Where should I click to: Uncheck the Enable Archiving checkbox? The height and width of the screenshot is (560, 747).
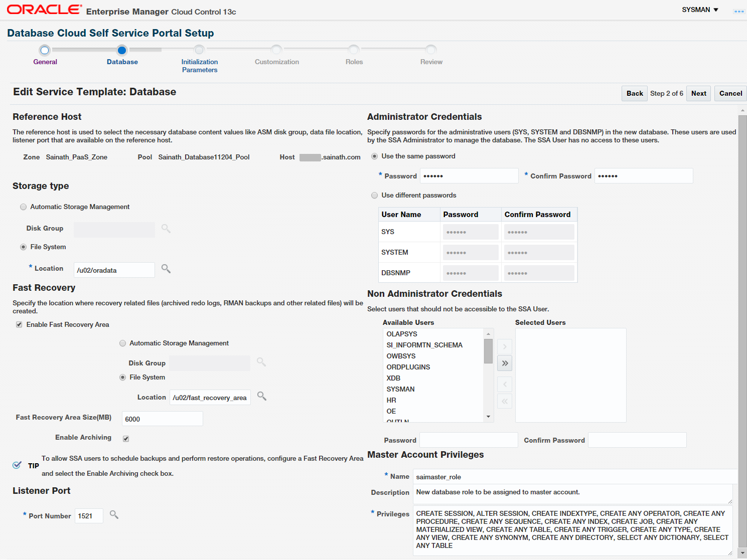click(126, 439)
